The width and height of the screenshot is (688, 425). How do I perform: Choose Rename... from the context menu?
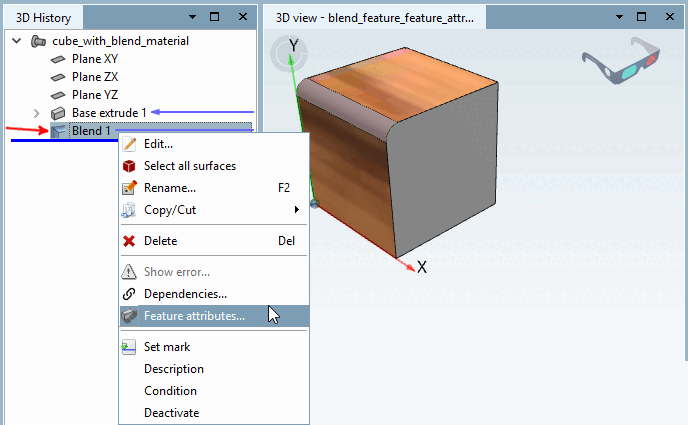point(214,188)
